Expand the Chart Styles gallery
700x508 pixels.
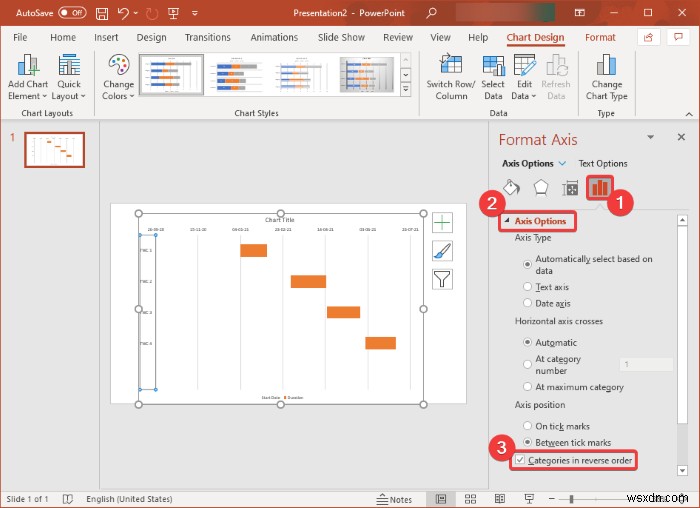(405, 89)
